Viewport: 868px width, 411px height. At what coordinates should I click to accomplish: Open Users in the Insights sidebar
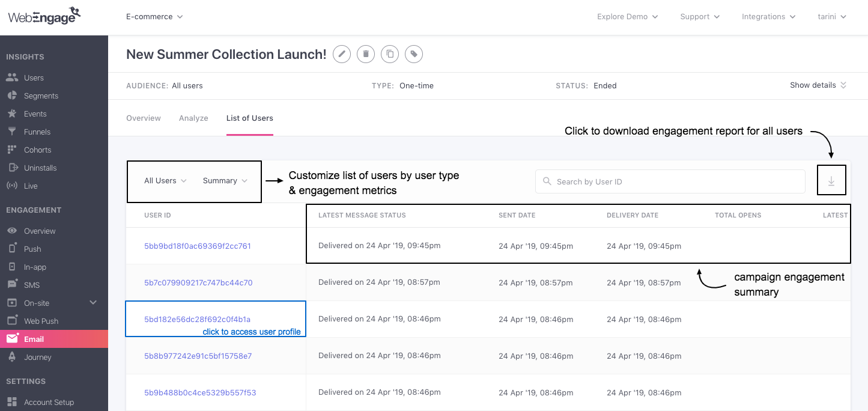(x=34, y=78)
